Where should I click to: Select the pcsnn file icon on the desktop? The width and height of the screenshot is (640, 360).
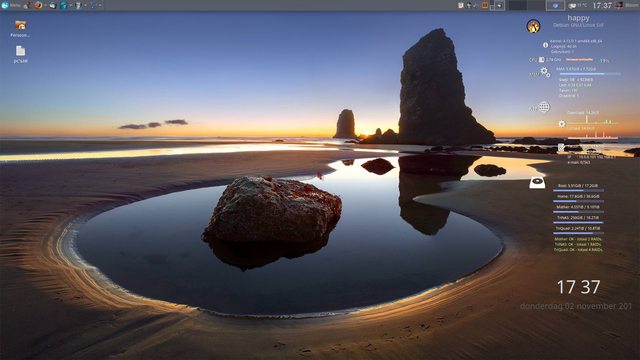pyautogui.click(x=20, y=54)
